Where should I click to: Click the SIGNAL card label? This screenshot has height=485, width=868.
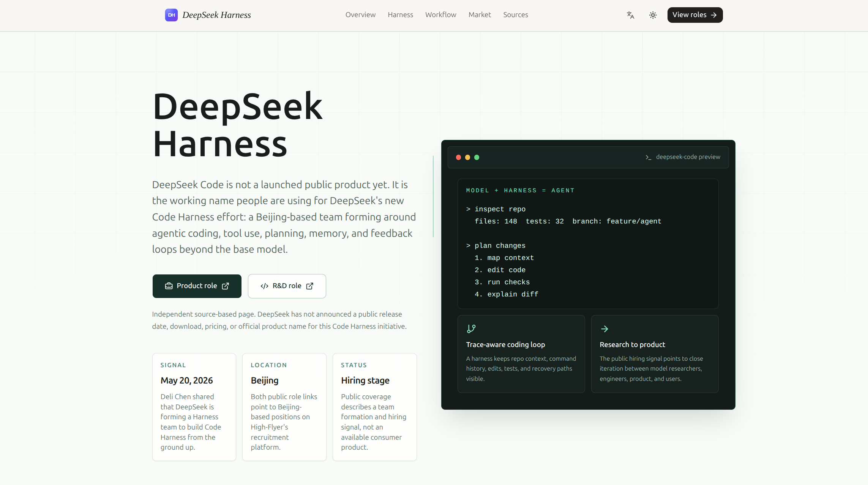[x=173, y=365]
